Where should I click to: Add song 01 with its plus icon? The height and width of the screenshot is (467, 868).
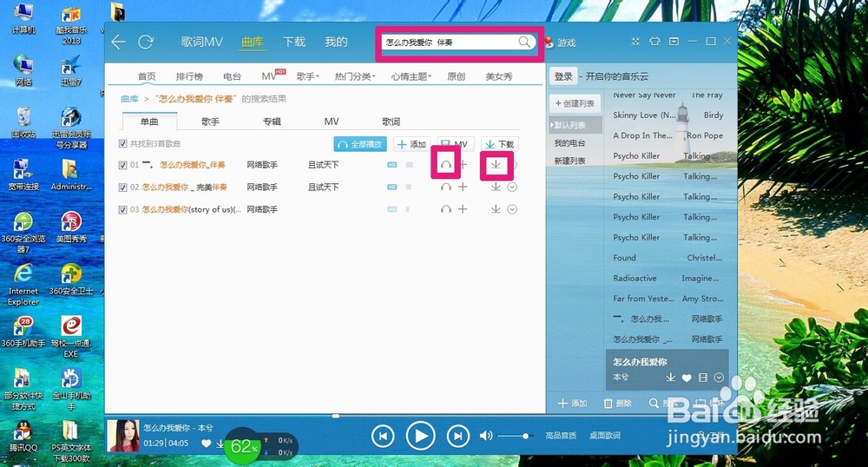pos(463,164)
